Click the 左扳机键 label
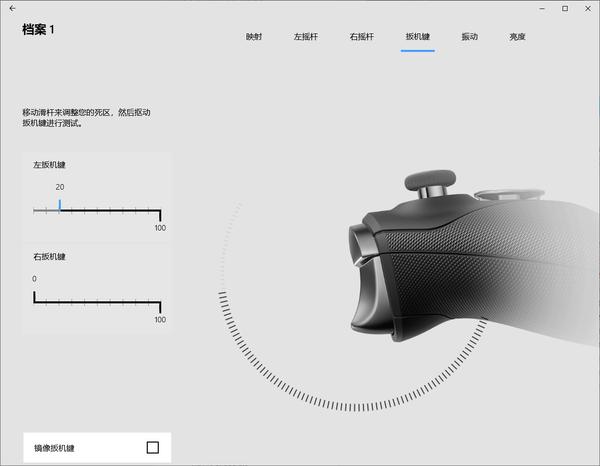The width and height of the screenshot is (600, 466). pos(49,165)
